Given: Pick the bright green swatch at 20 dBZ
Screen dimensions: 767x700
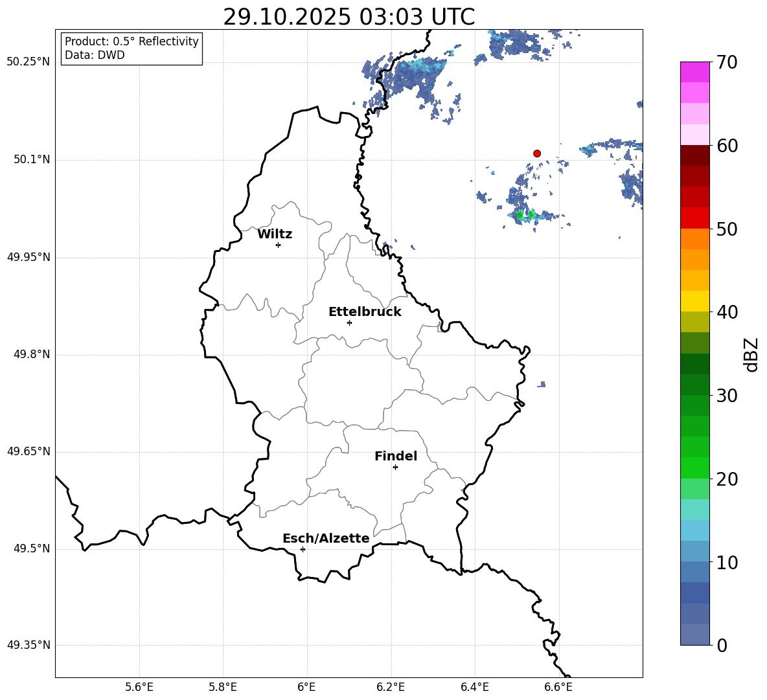Looking at the screenshot, I should [694, 468].
